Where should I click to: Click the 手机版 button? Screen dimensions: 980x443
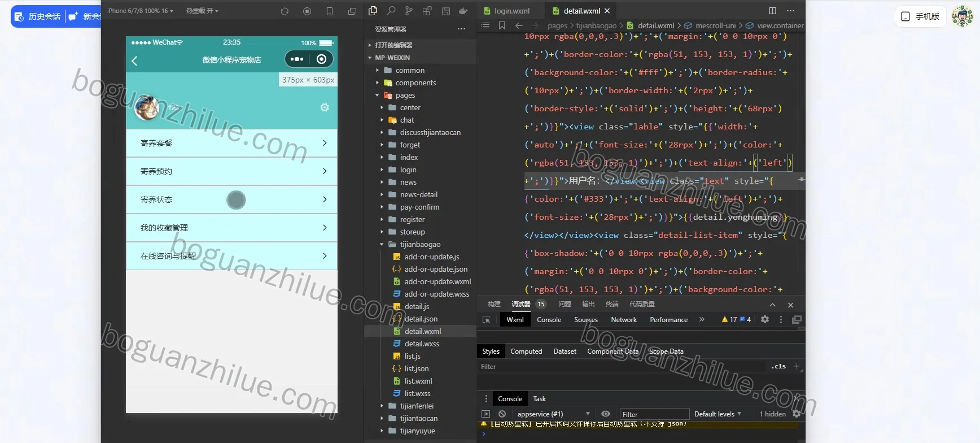(x=921, y=16)
